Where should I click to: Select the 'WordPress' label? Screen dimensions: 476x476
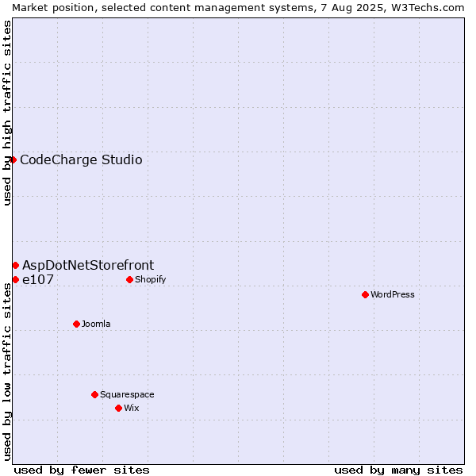(392, 294)
